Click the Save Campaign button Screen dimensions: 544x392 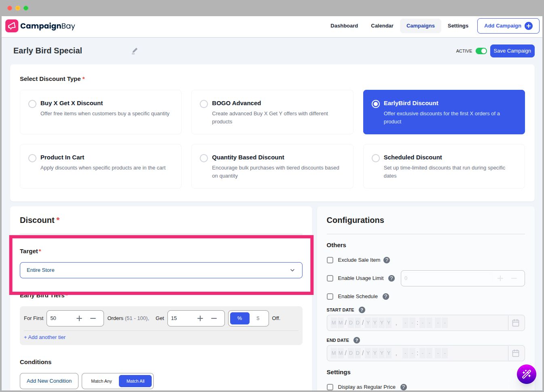(x=512, y=51)
